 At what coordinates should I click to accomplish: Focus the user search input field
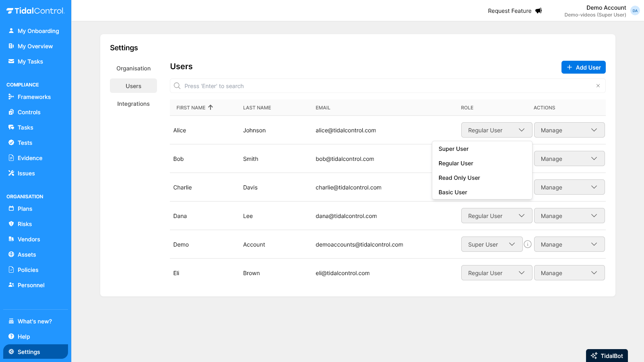pos(386,86)
